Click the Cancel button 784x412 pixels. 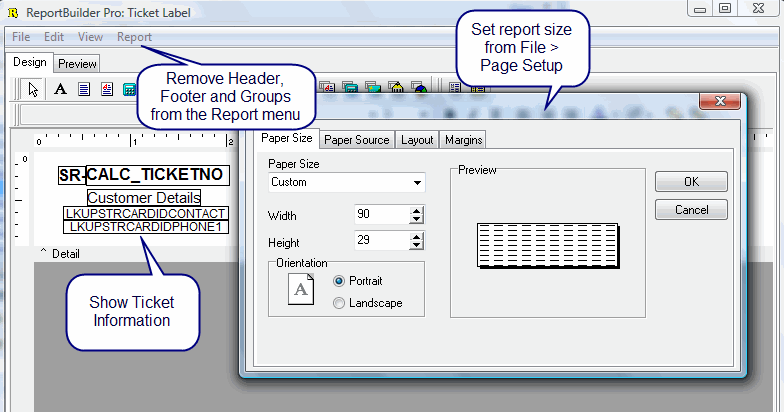(691, 210)
